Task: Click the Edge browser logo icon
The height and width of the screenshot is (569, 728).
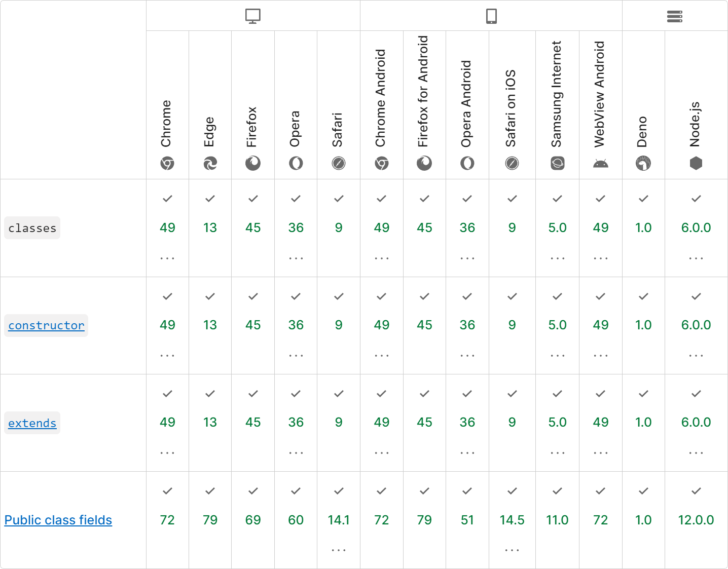Action: 210,163
